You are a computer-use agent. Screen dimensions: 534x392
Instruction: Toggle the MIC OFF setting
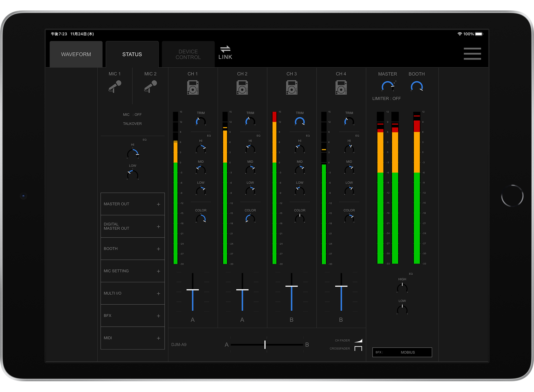(132, 114)
